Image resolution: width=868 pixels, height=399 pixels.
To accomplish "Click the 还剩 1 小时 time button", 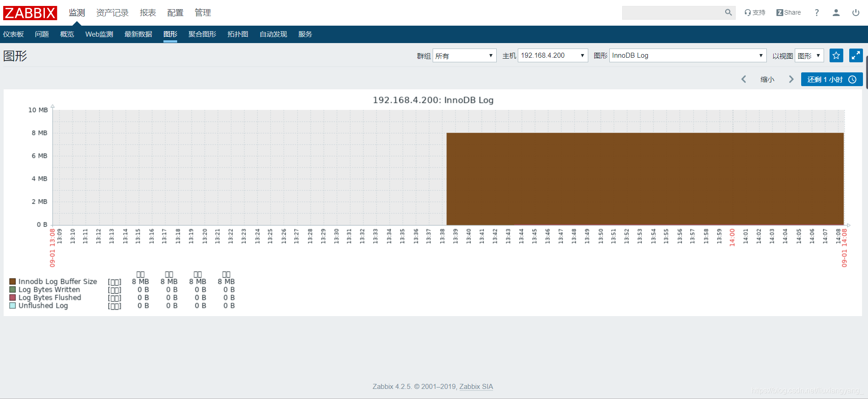I will click(x=832, y=79).
